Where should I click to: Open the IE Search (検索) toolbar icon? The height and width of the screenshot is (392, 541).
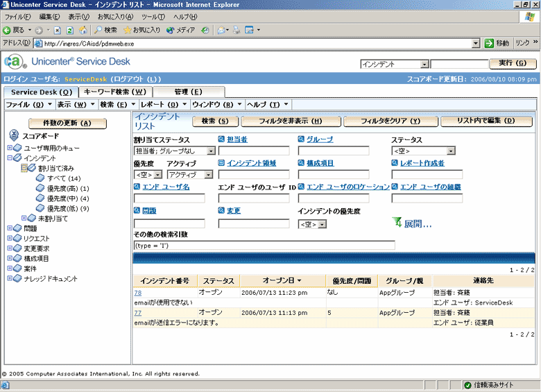tap(98, 30)
